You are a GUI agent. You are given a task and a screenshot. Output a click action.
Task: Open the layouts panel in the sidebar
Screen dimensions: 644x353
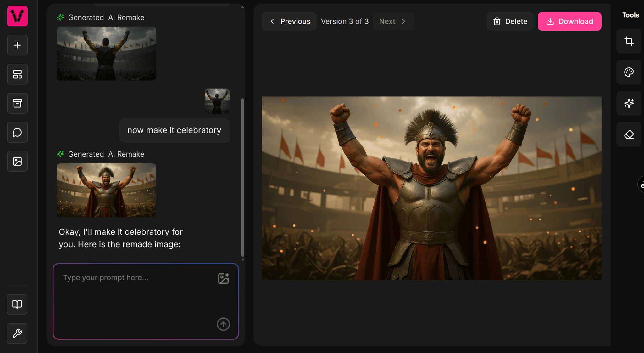point(17,74)
